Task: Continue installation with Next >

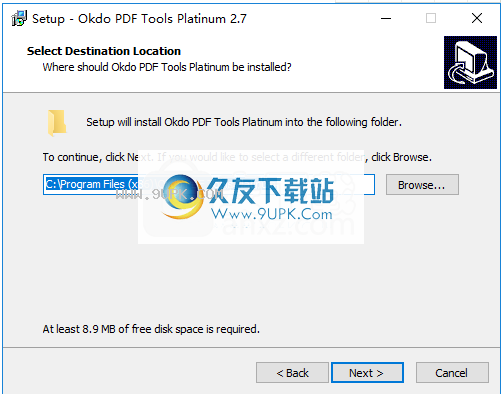Action: pyautogui.click(x=367, y=372)
